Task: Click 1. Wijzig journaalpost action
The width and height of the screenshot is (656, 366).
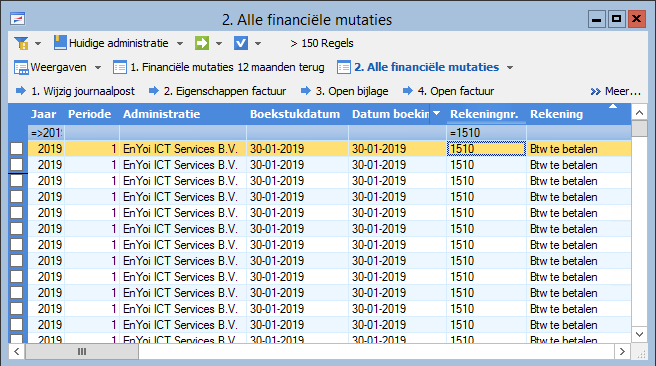Action: point(83,91)
